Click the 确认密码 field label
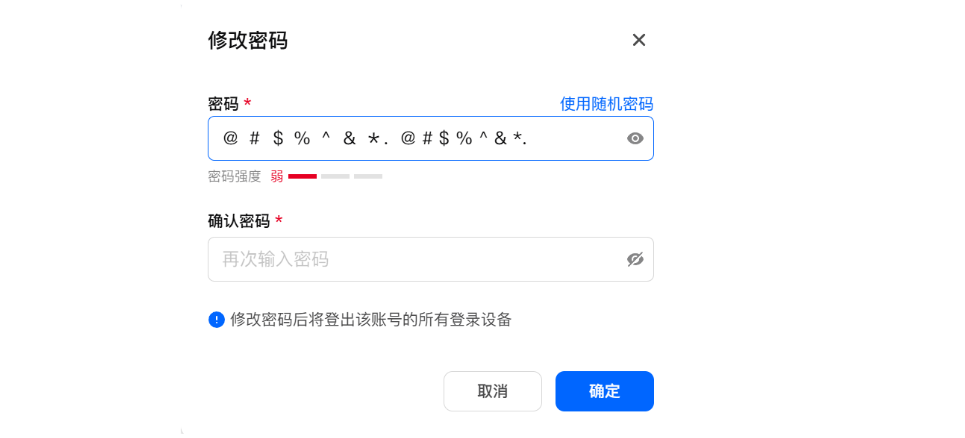 [x=238, y=221]
